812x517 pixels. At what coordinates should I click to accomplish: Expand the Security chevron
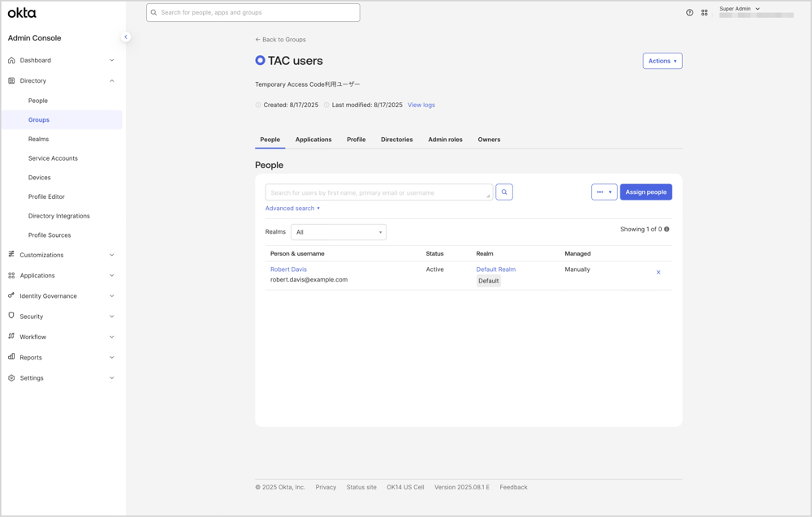coord(112,317)
